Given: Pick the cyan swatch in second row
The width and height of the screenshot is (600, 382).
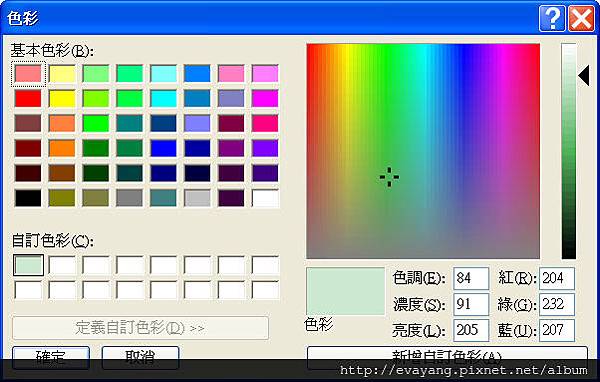Looking at the screenshot, I should 163,99.
